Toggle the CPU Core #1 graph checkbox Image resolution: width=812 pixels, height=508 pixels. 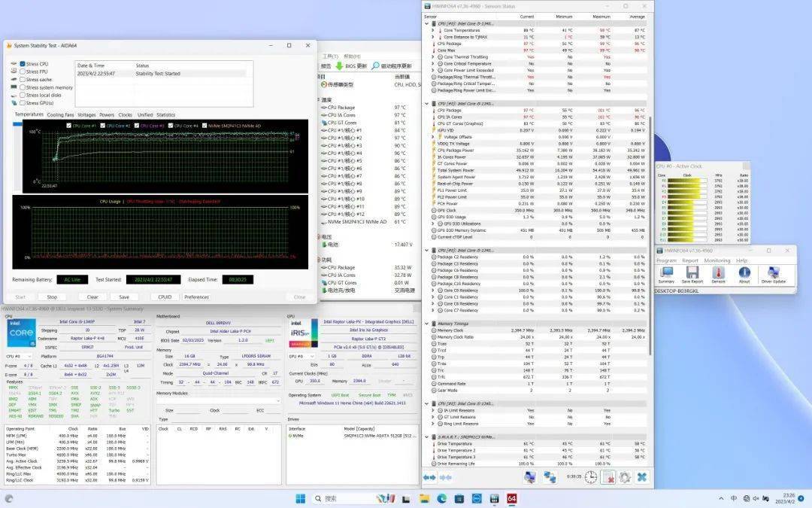69,126
